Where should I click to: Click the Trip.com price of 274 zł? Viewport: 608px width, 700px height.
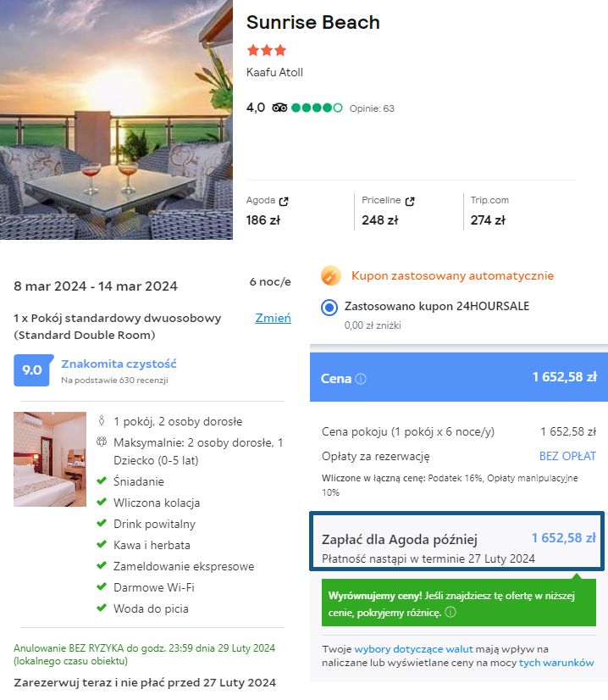coord(488,220)
